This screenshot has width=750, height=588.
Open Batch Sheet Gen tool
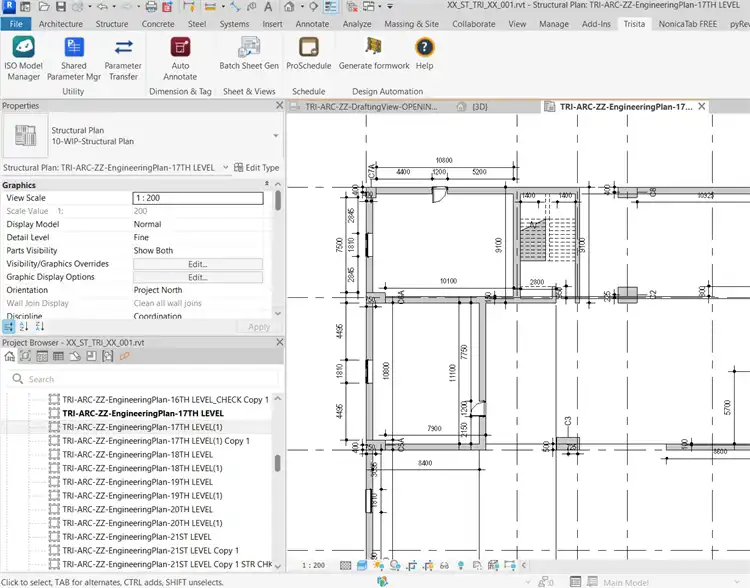pos(249,53)
